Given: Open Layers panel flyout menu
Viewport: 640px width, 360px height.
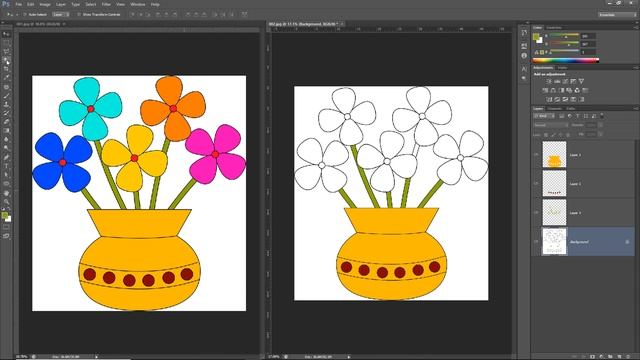Looking at the screenshot, I should coord(636,109).
